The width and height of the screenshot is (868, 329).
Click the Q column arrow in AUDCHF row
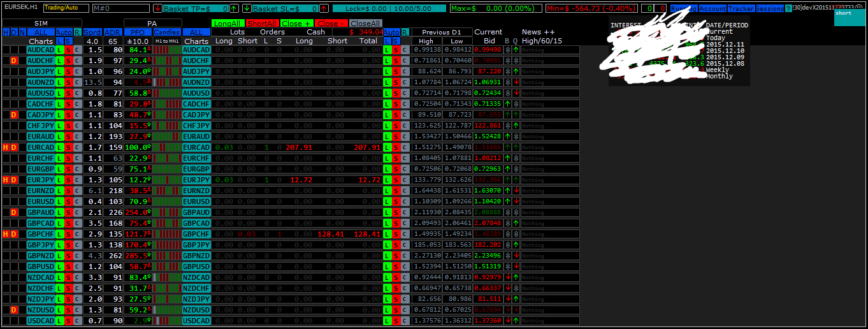coord(516,61)
